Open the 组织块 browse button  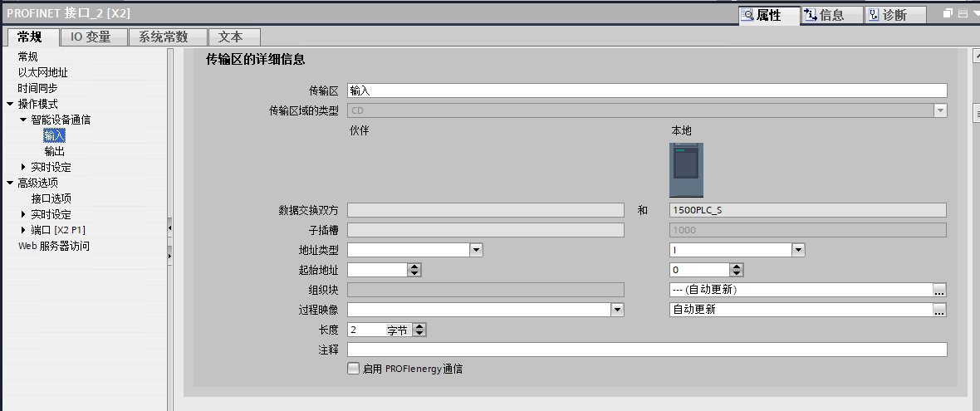[x=939, y=290]
